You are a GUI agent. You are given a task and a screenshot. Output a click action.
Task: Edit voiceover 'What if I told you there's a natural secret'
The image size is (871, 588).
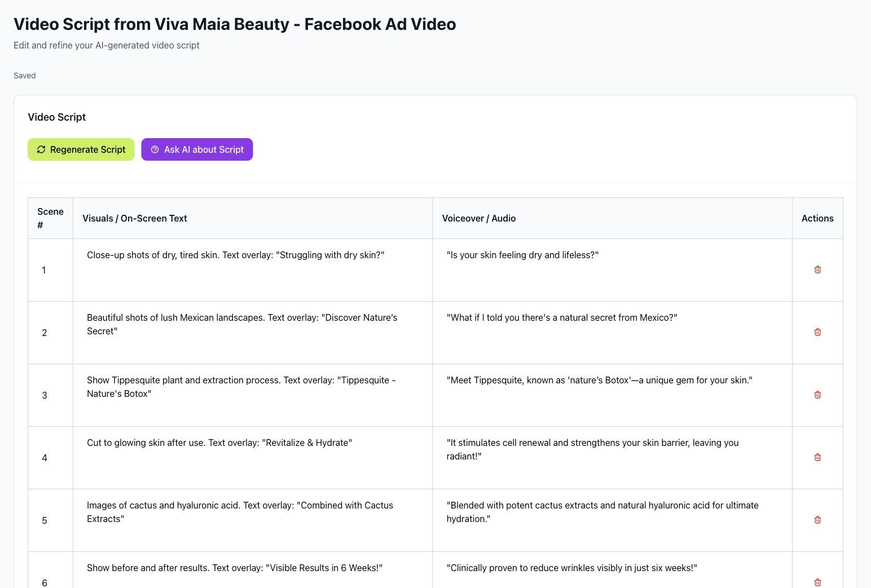pyautogui.click(x=613, y=332)
